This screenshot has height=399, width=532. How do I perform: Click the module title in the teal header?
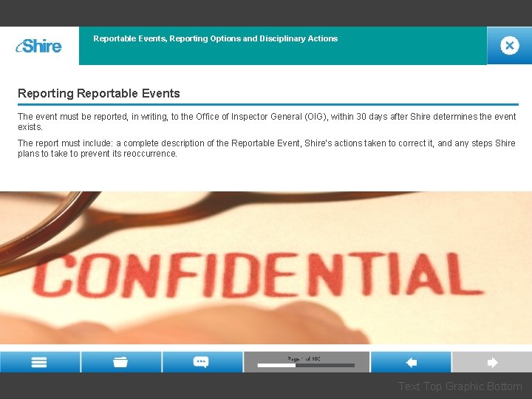(216, 38)
